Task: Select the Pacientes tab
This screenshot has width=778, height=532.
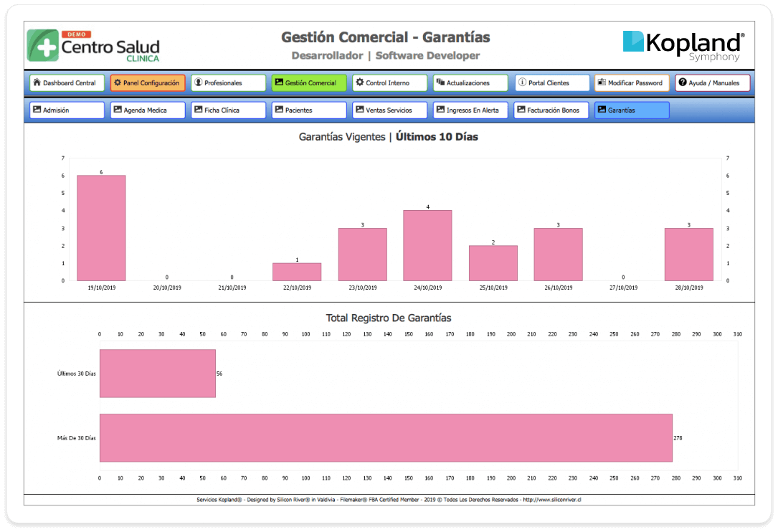Action: (309, 110)
